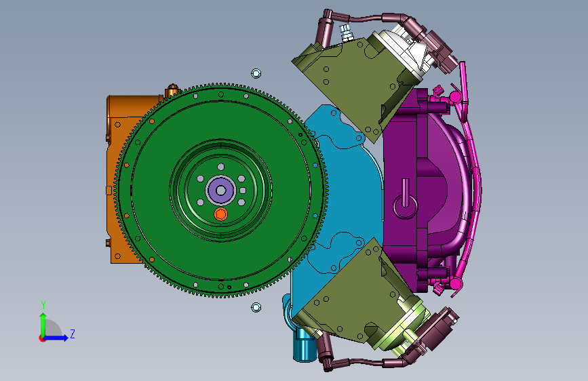Select the orange hex bolt below the flywheel hub

(x=220, y=215)
